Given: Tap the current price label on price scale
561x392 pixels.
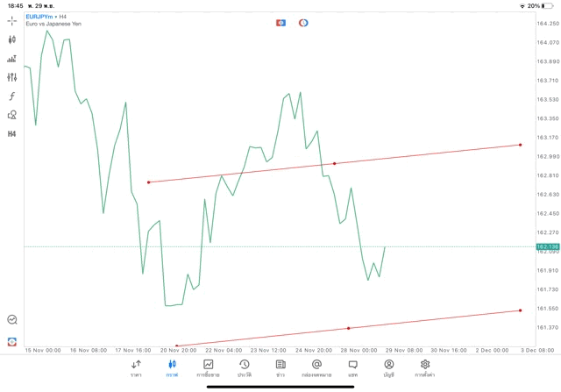Looking at the screenshot, I should pyautogui.click(x=547, y=246).
